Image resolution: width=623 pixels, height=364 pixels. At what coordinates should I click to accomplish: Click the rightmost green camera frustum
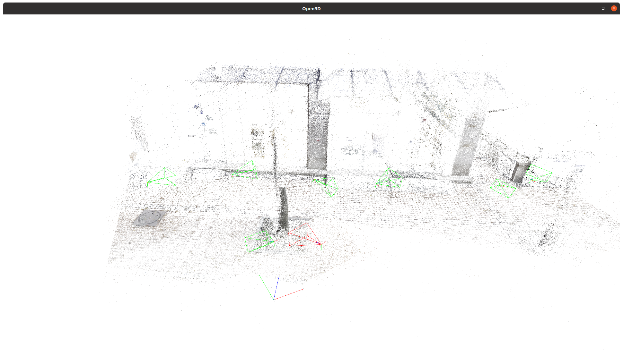[540, 174]
